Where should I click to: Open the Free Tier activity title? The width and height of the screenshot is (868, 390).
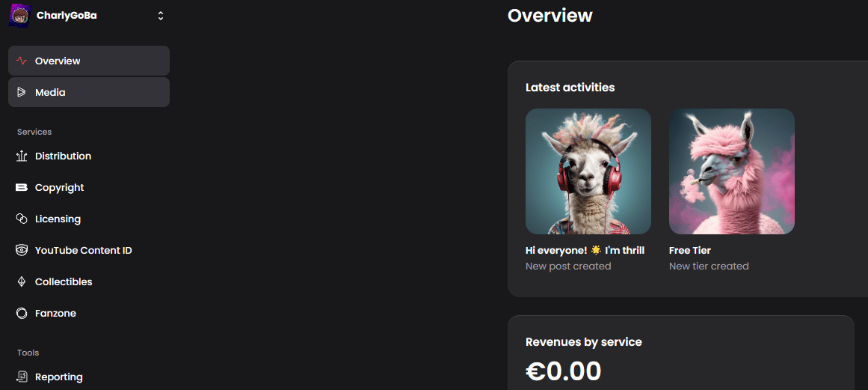(x=690, y=251)
